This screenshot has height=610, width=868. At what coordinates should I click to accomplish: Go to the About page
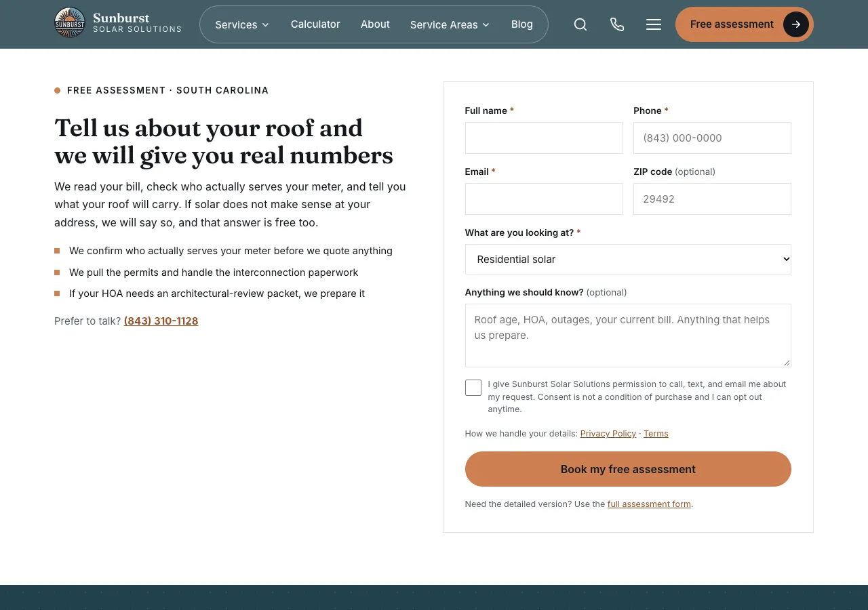tap(375, 24)
